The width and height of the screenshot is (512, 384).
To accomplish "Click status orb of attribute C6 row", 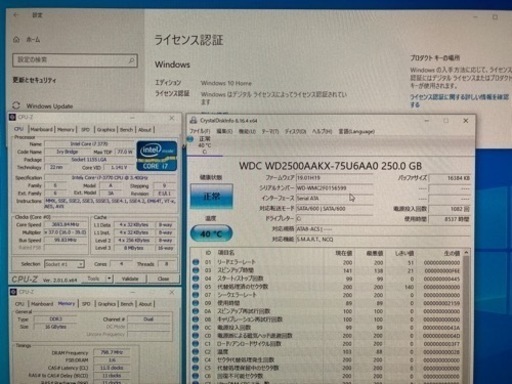I will click(196, 376).
